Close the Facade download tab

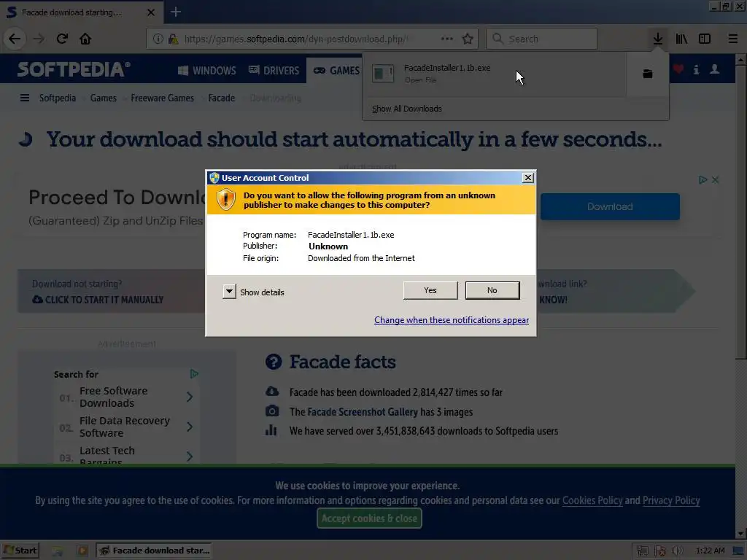coord(151,12)
